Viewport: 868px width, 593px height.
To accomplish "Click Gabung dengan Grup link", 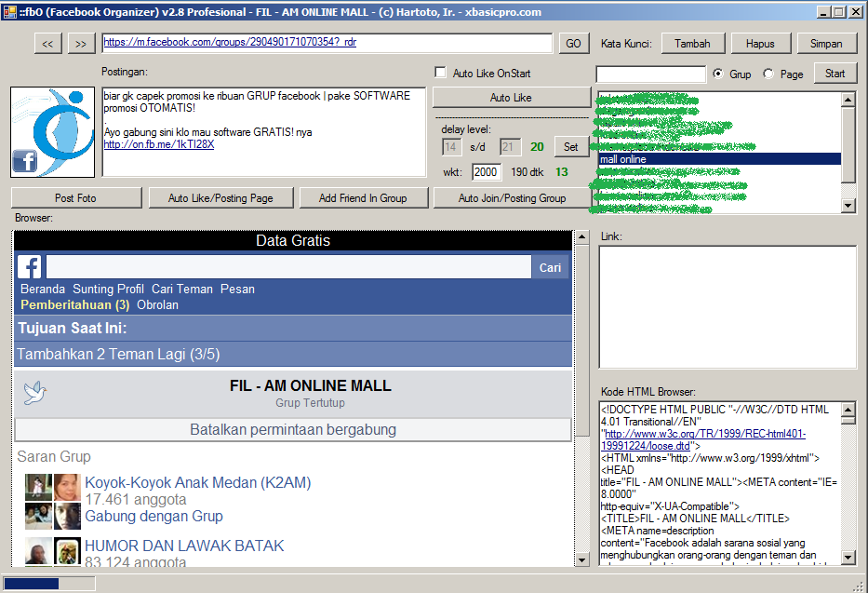I will [154, 516].
